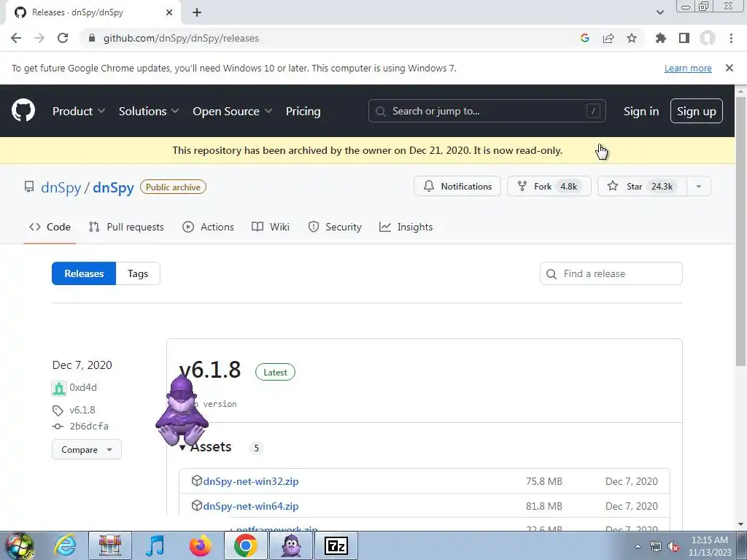Screen dimensions: 747x560
Task: Close the Releases dnSpy tab
Action: [x=169, y=12]
